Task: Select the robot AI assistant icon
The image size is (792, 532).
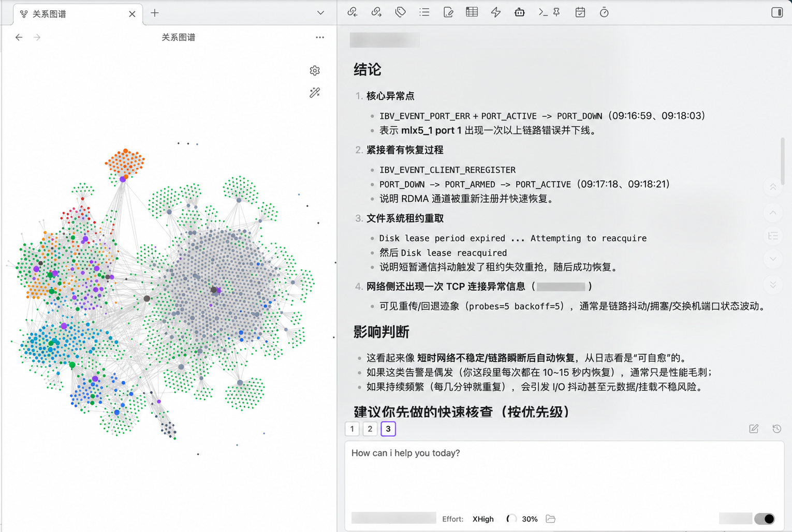Action: (x=520, y=12)
